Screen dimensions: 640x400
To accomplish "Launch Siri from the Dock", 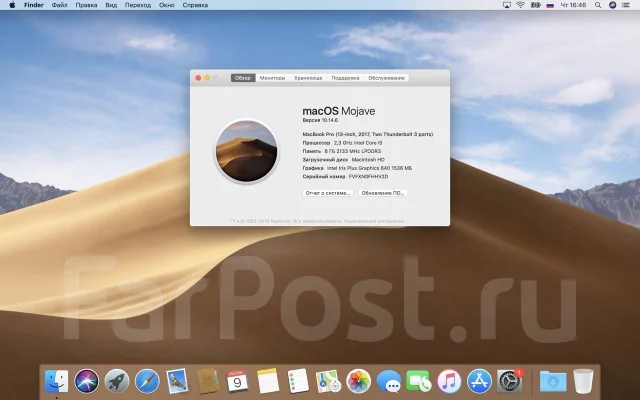I will (87, 381).
